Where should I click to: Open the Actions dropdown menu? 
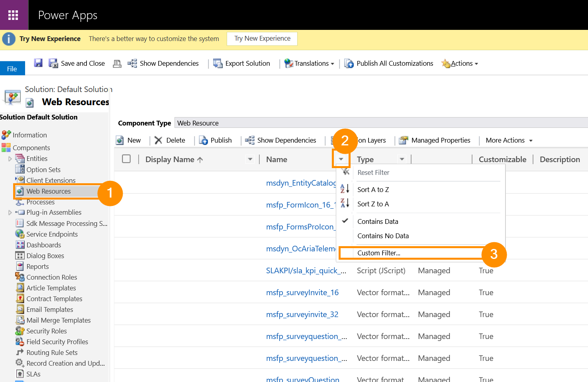coord(460,63)
